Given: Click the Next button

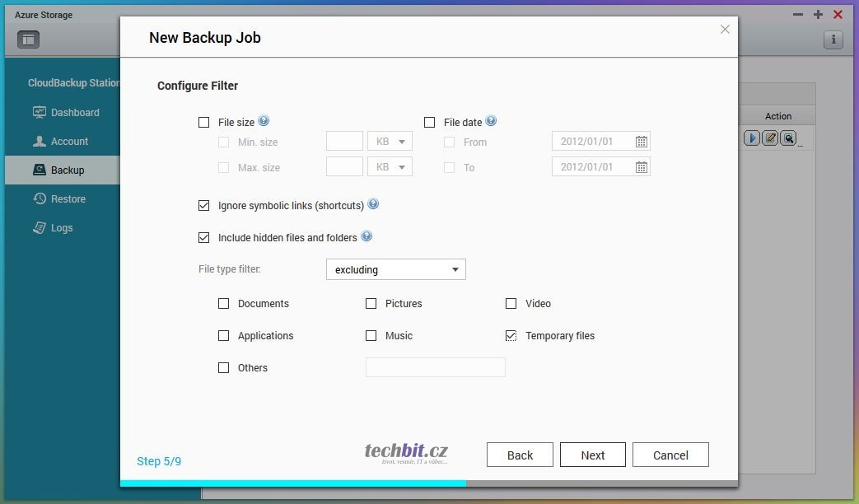Looking at the screenshot, I should pos(592,455).
